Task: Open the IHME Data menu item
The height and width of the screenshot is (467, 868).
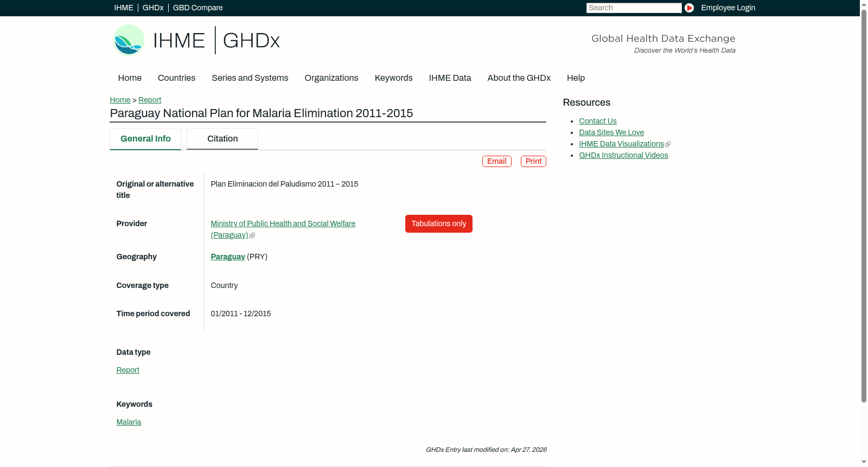Action: 450,78
